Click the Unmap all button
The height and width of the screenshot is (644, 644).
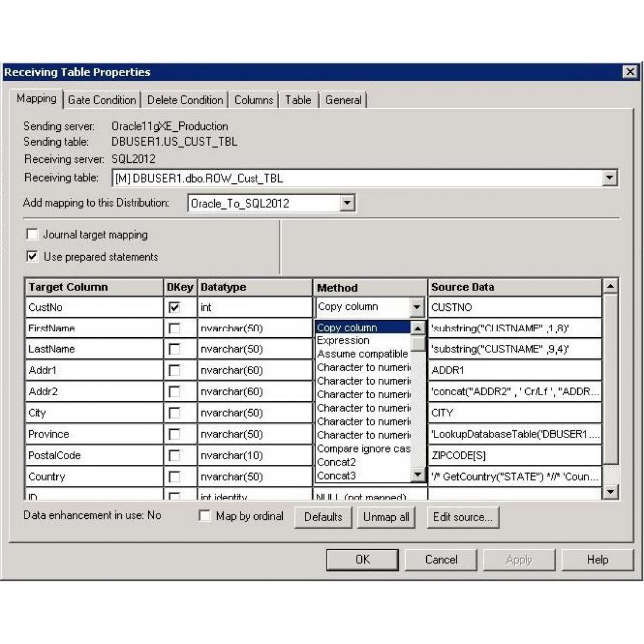(386, 517)
